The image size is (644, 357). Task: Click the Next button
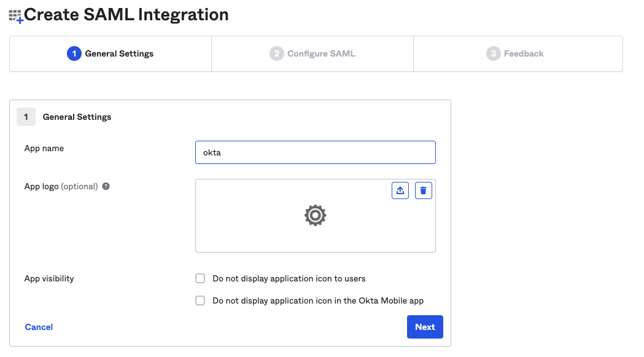[x=425, y=327]
